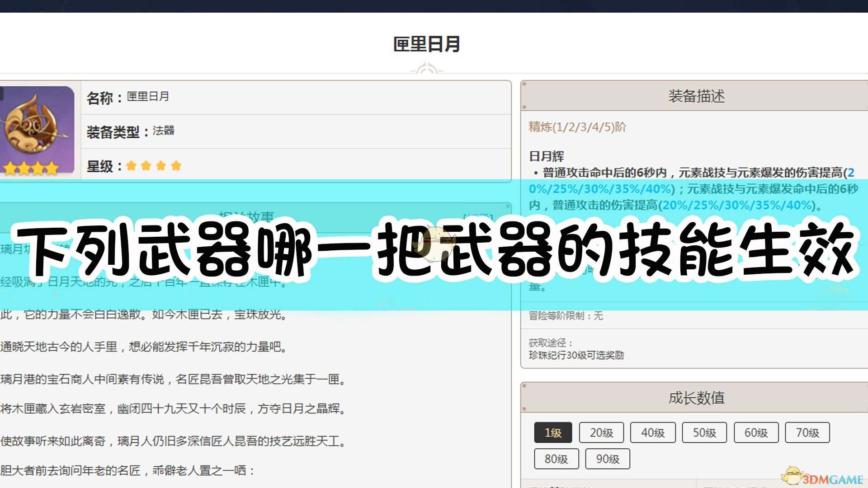Select the 80级 level tab
Screen dimensions: 868x488
[x=556, y=459]
